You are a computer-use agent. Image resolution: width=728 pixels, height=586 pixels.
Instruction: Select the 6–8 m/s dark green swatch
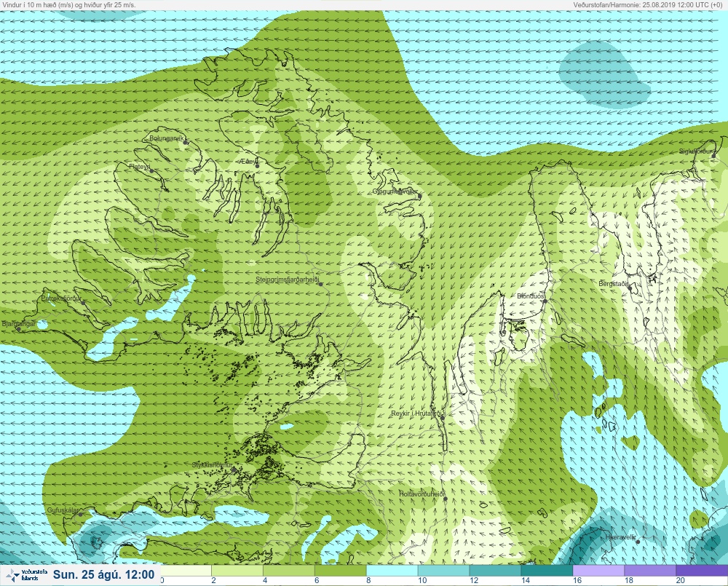coord(340,571)
